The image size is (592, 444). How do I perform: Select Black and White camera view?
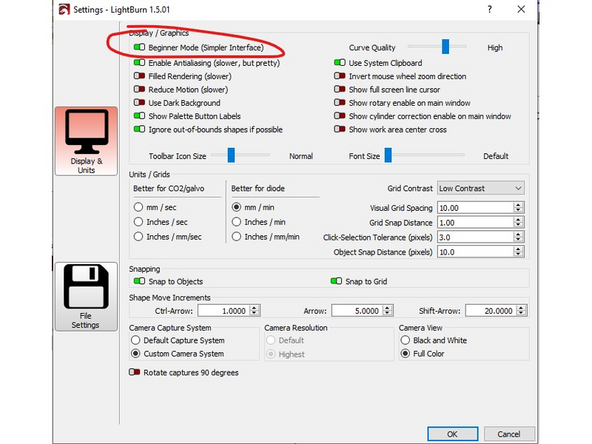point(405,340)
